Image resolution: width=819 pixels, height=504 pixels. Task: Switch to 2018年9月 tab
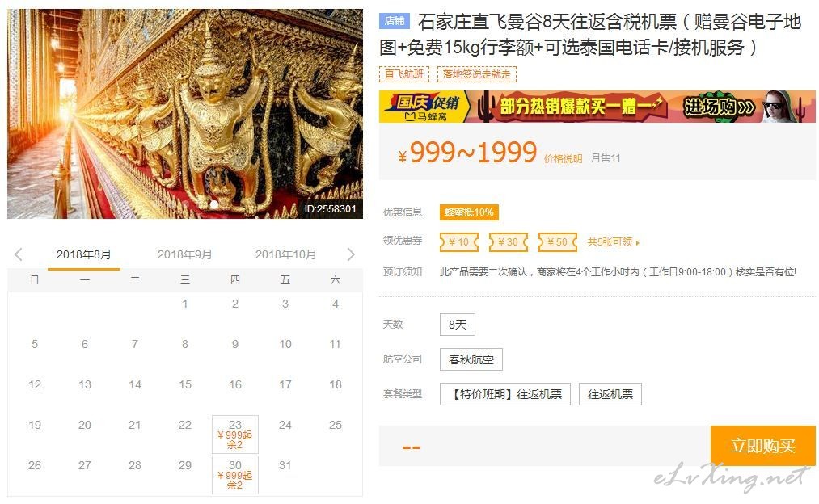point(185,254)
